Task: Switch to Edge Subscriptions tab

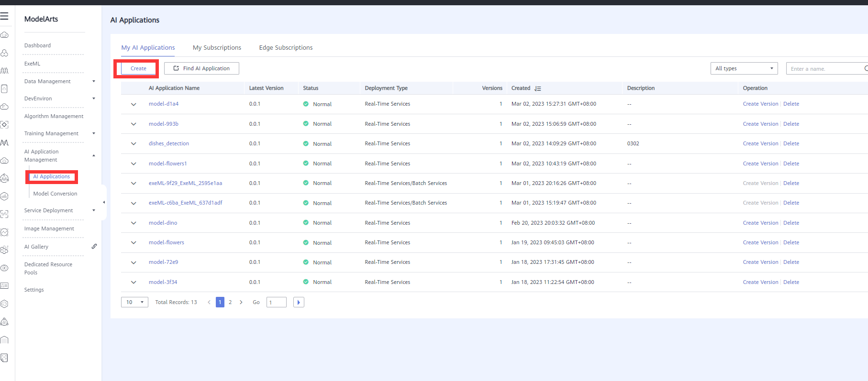Action: point(286,48)
